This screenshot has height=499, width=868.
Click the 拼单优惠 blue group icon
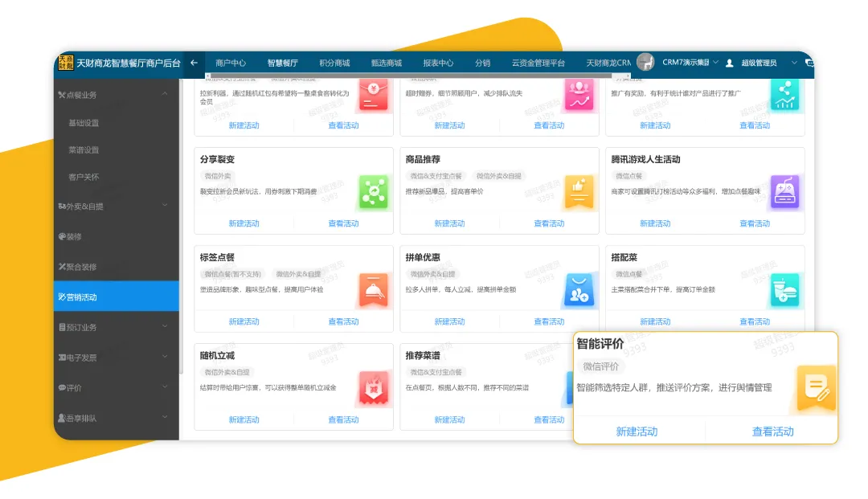[579, 290]
